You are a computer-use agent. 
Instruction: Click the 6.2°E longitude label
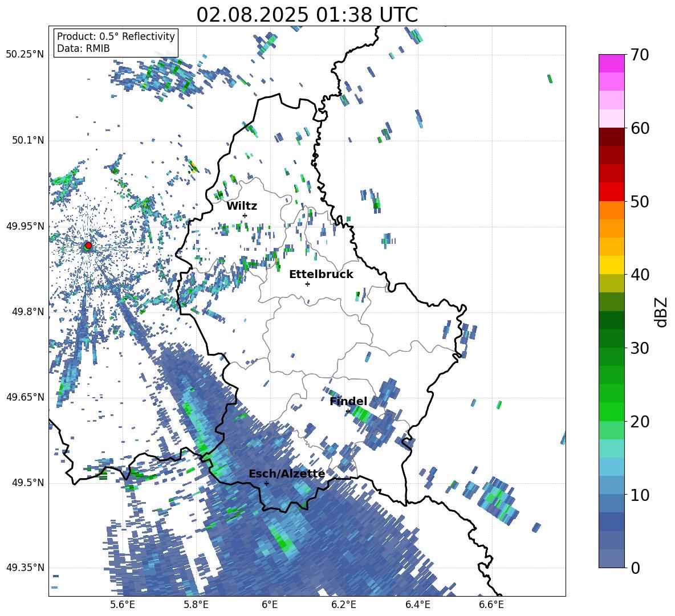344,605
